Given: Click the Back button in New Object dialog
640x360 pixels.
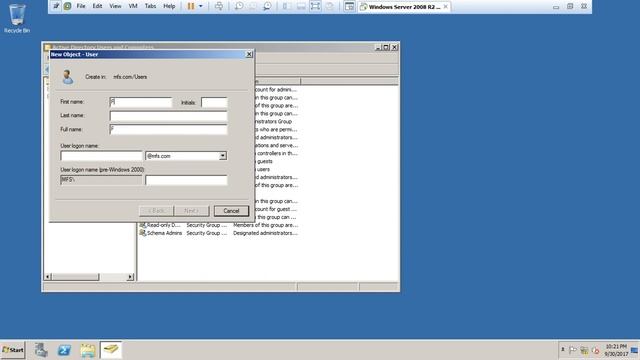Looking at the screenshot, I should (x=156, y=211).
